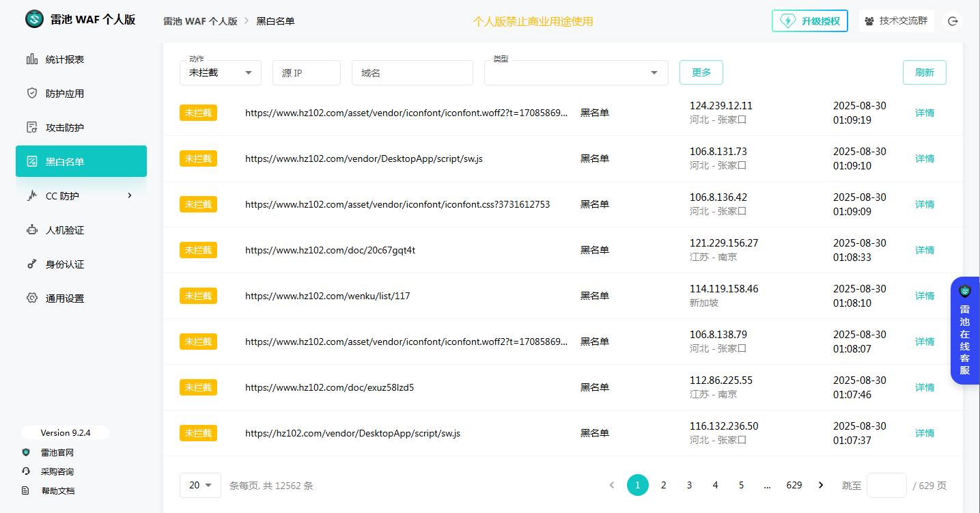Image resolution: width=980 pixels, height=513 pixels.
Task: Click URL https://www.hz102.com/wenku/list/117
Action: click(328, 296)
